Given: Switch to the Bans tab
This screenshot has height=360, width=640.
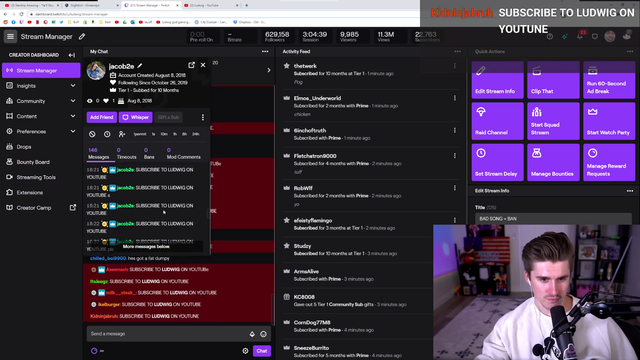Looking at the screenshot, I should [x=149, y=153].
